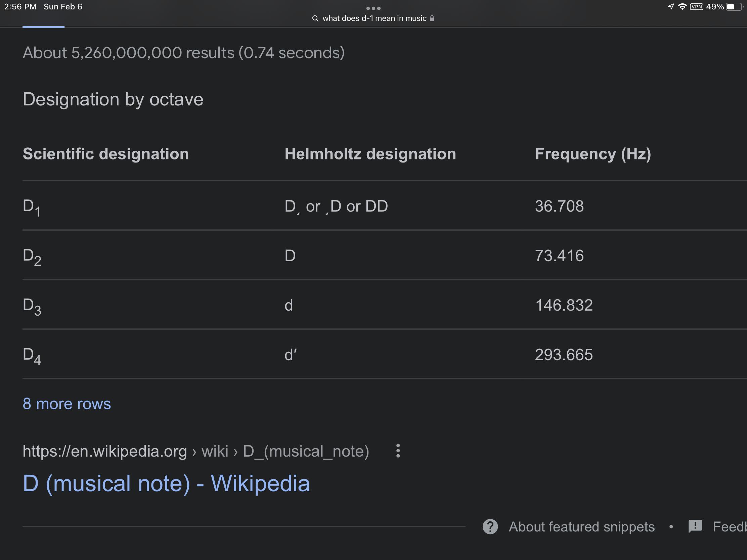This screenshot has width=747, height=560.
Task: Open the three-dot multitasking menu at top
Action: tap(373, 8)
